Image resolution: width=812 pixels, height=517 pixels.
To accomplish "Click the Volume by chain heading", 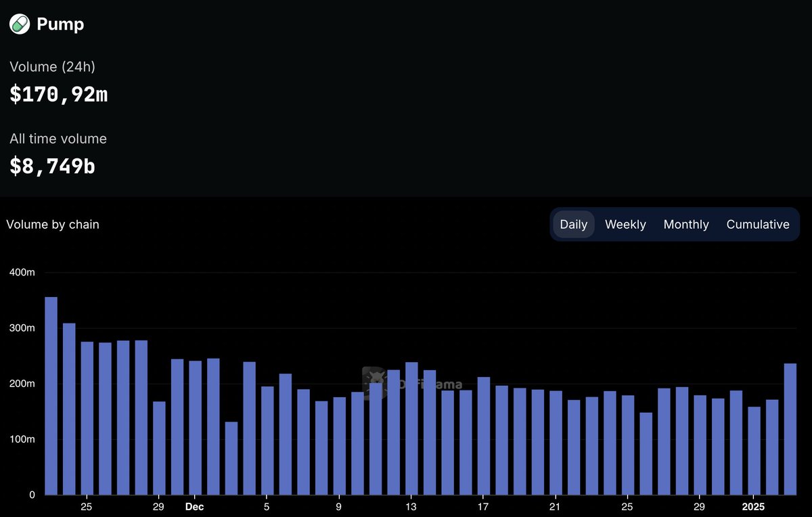I will point(53,225).
